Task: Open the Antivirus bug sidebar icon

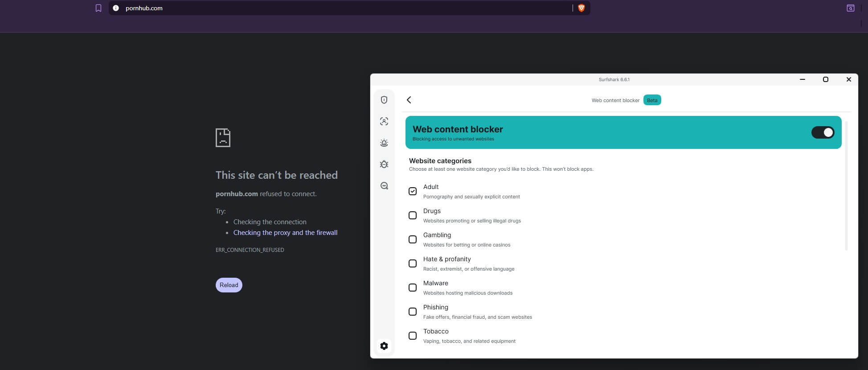Action: point(384,164)
